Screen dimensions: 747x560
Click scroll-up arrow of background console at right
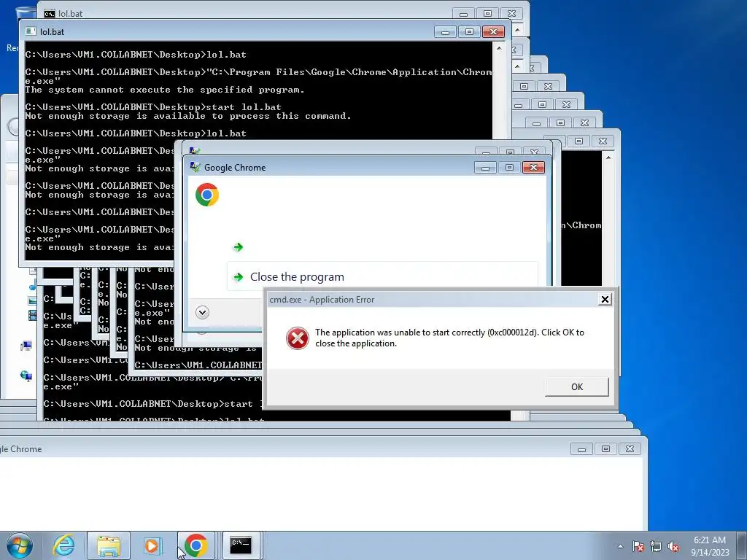point(608,157)
